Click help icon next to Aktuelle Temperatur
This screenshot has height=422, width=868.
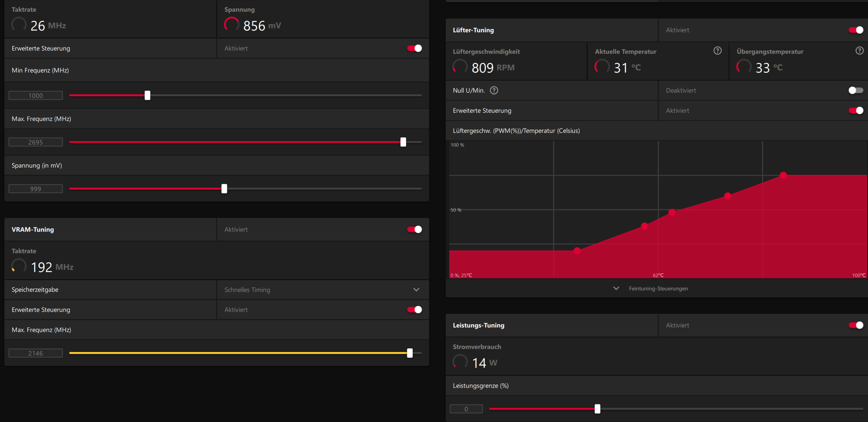tap(717, 51)
